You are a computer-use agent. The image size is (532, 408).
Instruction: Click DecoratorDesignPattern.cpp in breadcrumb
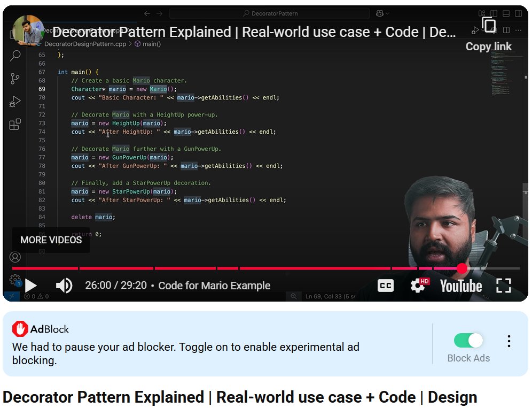[x=85, y=44]
